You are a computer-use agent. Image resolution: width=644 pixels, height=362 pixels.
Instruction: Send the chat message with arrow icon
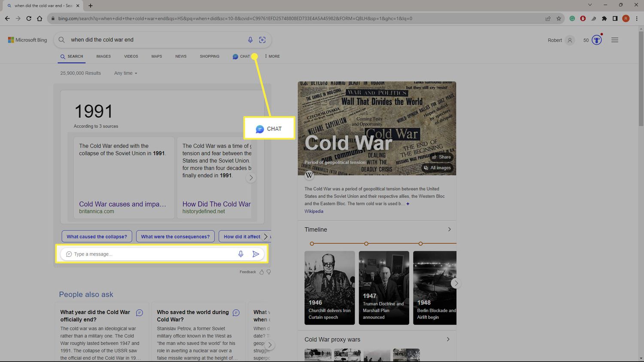(x=256, y=254)
